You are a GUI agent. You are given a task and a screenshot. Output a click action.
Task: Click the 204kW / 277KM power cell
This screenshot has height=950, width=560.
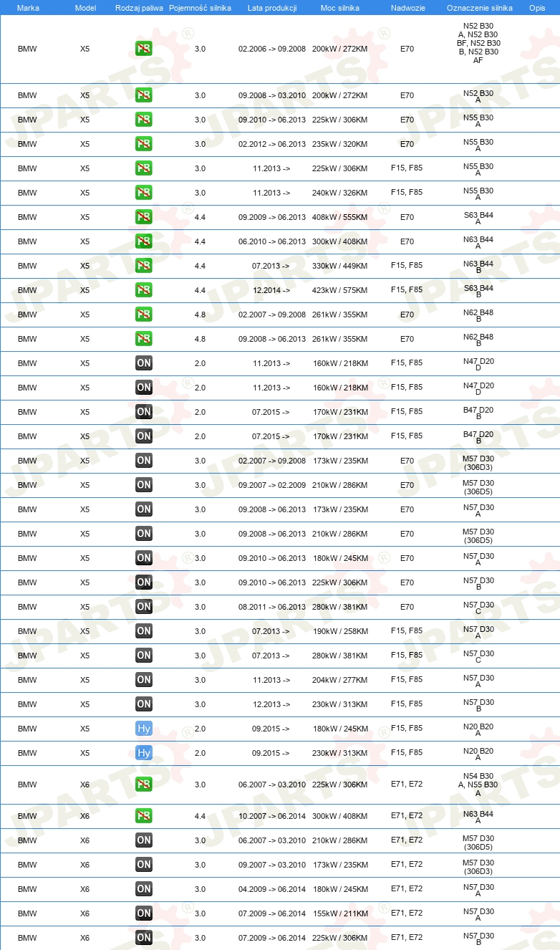[x=339, y=680]
